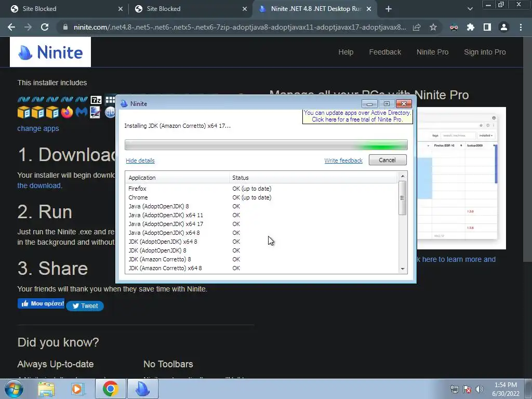Screen dimensions: 532x399
Task: Click 'the download' link on page
Action: pyautogui.click(x=39, y=185)
